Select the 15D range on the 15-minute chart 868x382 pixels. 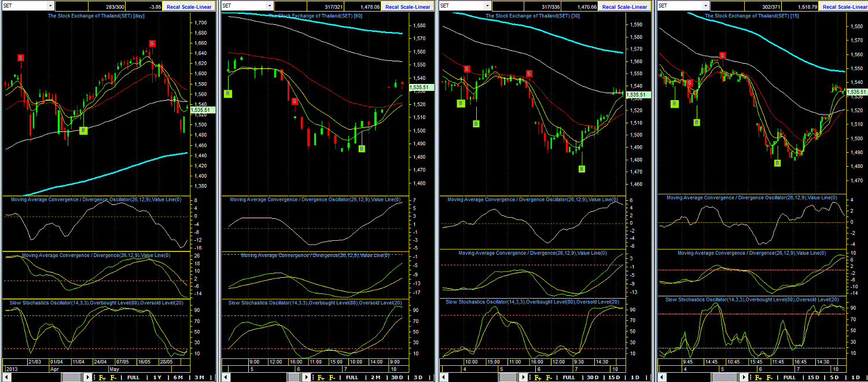click(814, 377)
